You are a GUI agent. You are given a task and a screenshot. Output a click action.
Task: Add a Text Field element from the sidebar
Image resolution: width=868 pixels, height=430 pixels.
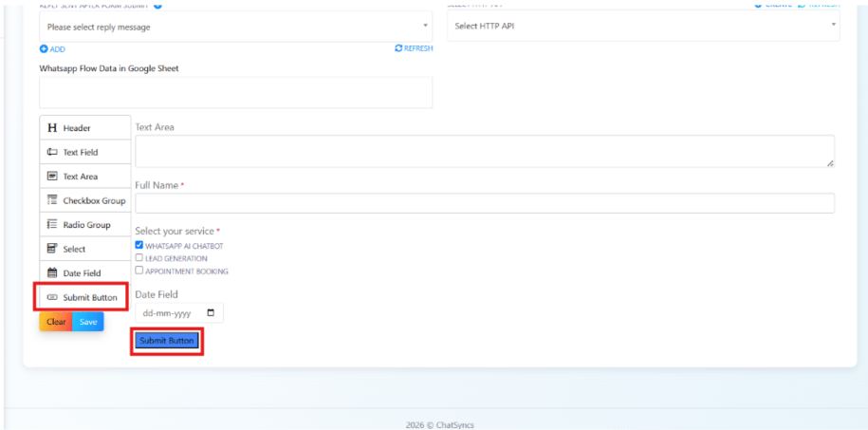click(x=85, y=152)
